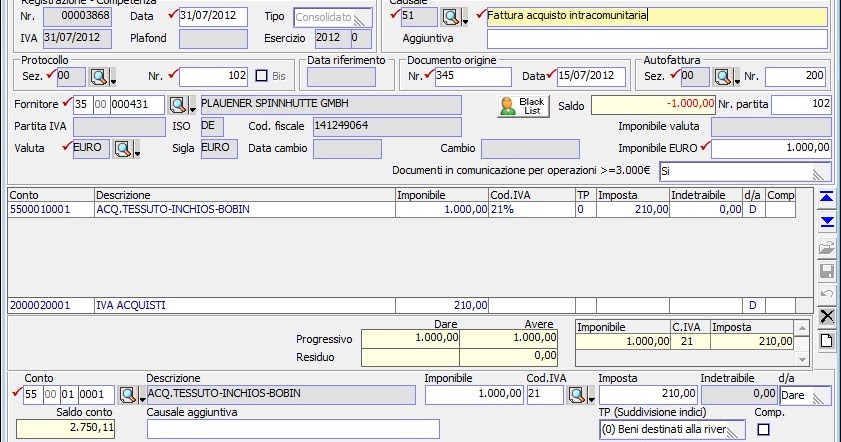Click the Descrizione column header in grid
This screenshot has width=841, height=442.
(x=245, y=195)
